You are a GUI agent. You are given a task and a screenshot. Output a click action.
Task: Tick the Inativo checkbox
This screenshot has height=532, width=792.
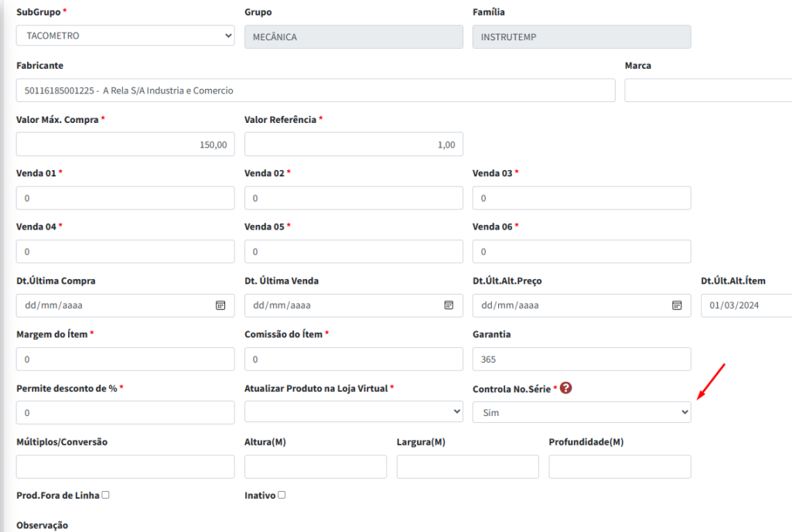[282, 495]
